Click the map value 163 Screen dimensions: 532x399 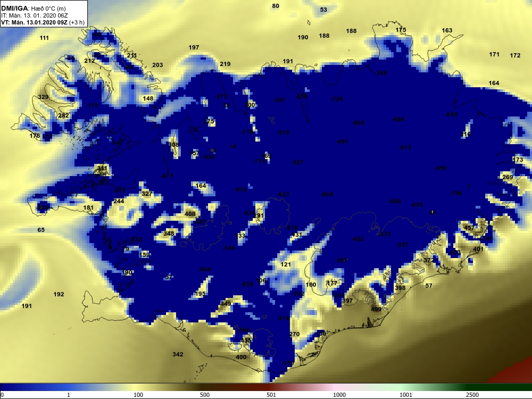click(x=447, y=30)
